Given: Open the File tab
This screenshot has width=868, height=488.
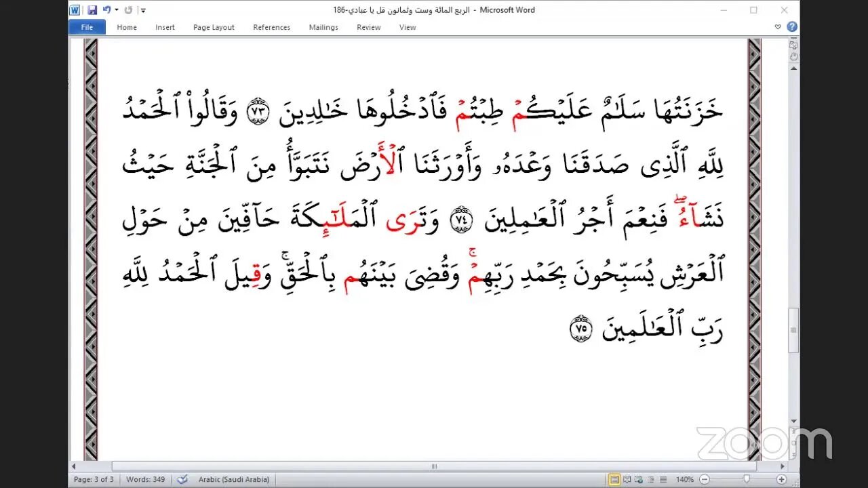Looking at the screenshot, I should 87,27.
